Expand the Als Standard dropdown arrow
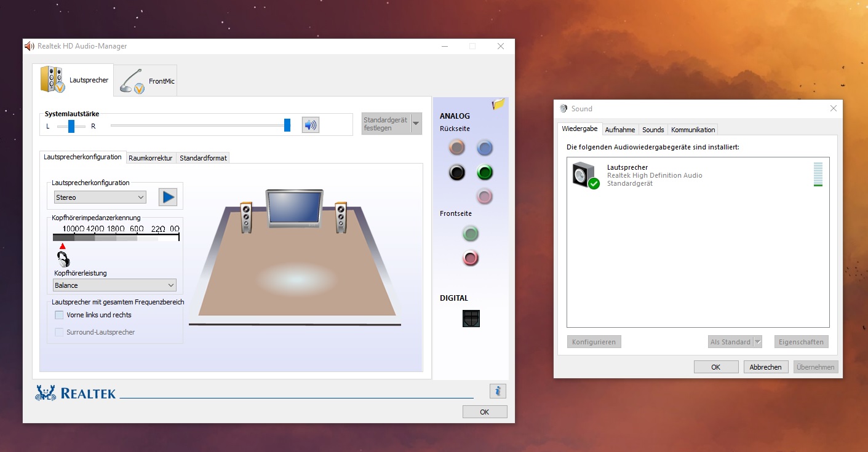This screenshot has width=868, height=452. [758, 342]
